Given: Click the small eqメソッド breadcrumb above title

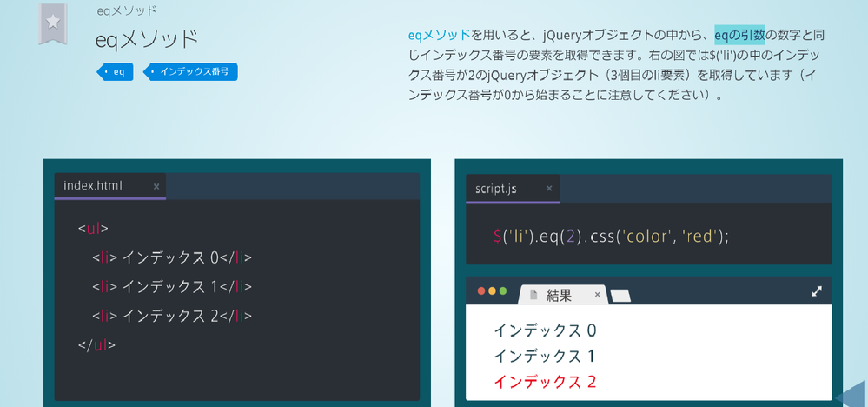Looking at the screenshot, I should coord(126,11).
